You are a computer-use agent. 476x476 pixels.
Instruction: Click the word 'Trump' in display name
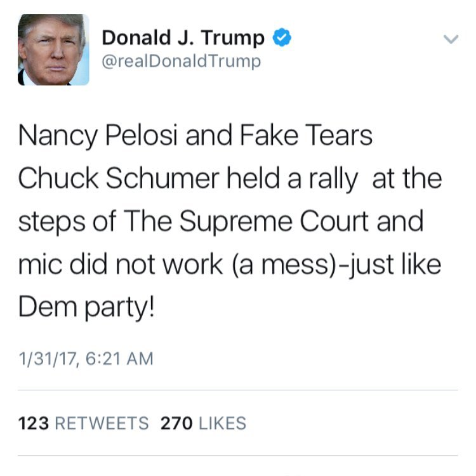click(x=233, y=39)
